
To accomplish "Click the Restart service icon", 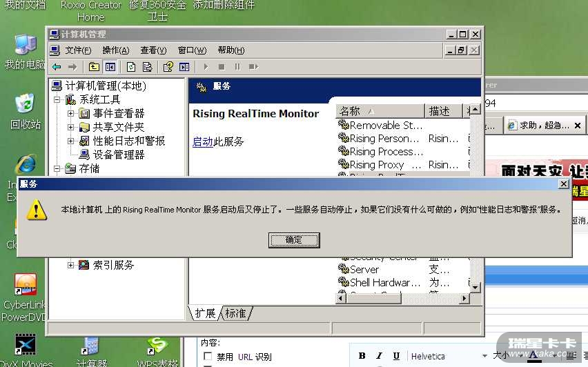I will (x=253, y=67).
